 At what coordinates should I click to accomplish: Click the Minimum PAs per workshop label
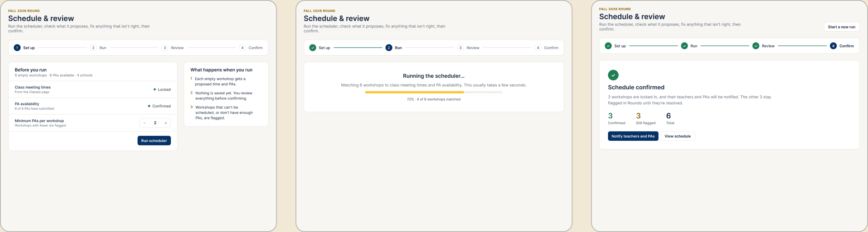point(39,121)
